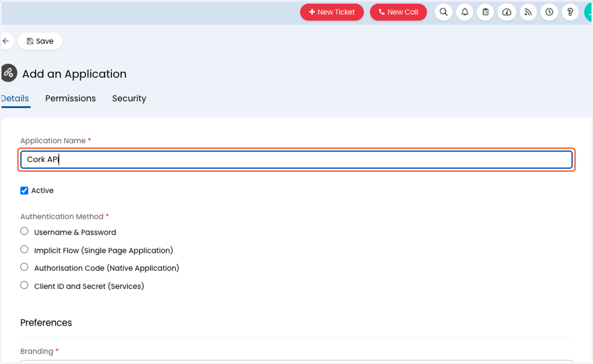593x364 pixels.
Task: Open the clock history icon
Action: click(x=550, y=12)
